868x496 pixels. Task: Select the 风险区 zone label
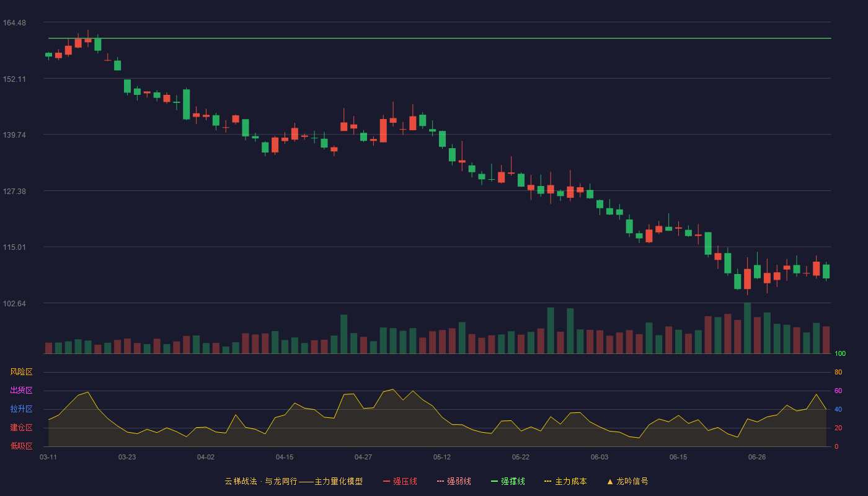(x=21, y=372)
